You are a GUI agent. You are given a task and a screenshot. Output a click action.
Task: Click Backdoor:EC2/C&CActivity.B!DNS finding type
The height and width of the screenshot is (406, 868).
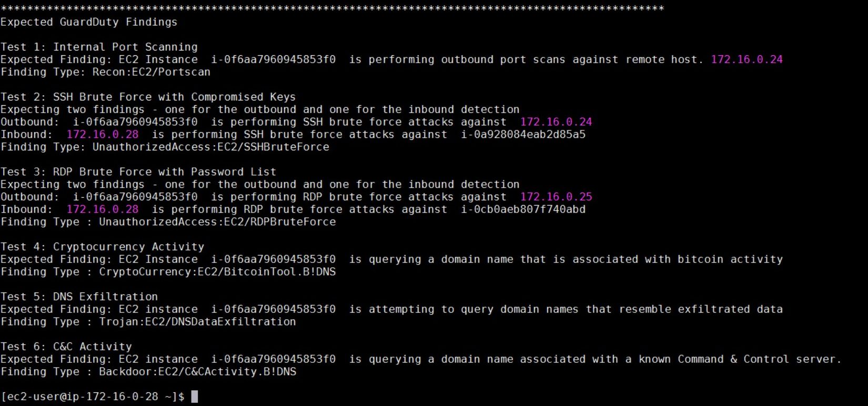click(198, 372)
